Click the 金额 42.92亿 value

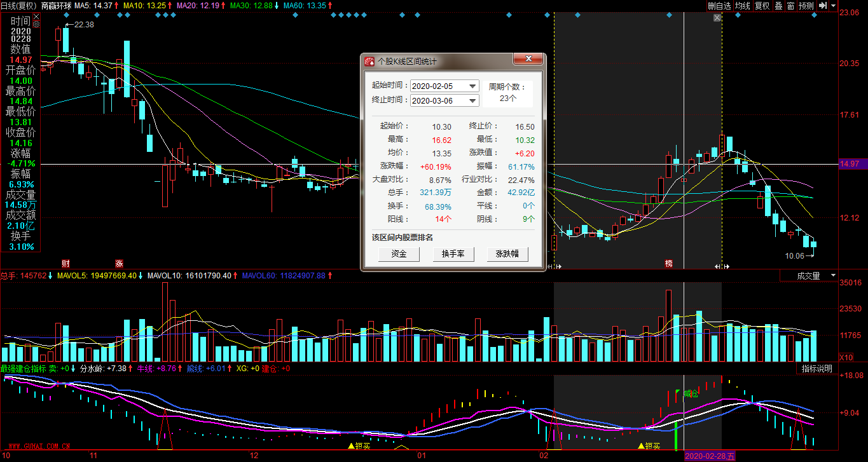pyautogui.click(x=521, y=192)
